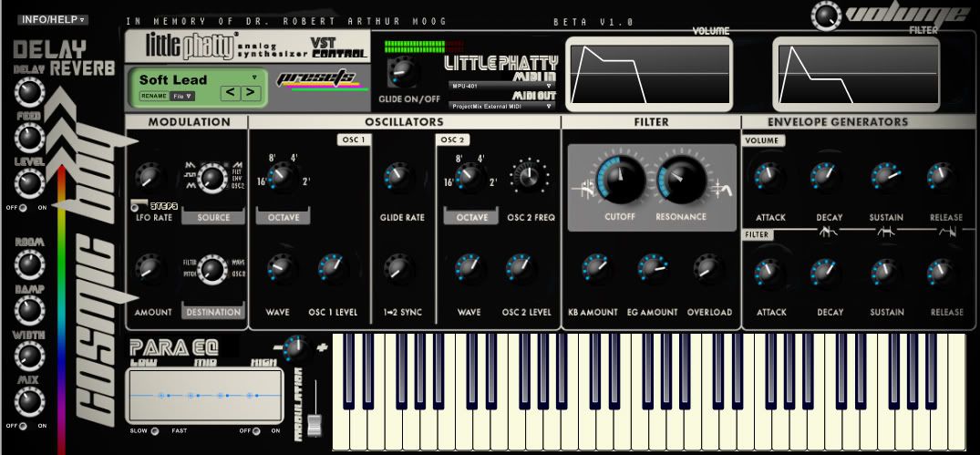Open the INFO/HELP dropdown menu

coord(53,19)
